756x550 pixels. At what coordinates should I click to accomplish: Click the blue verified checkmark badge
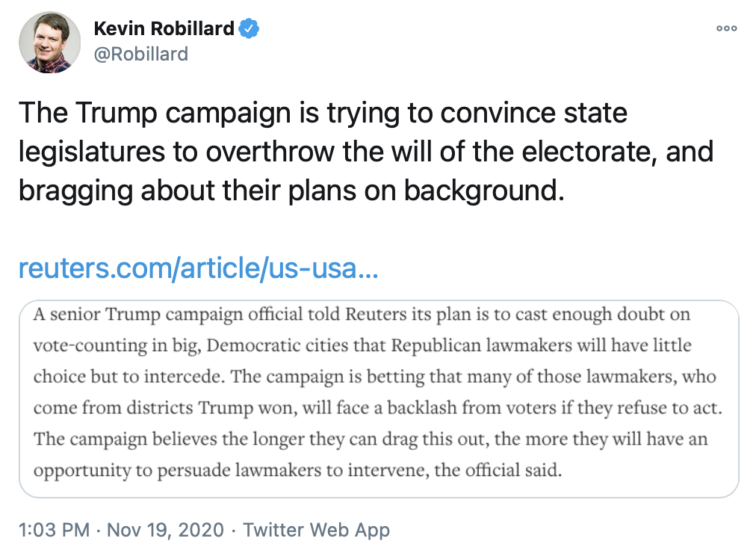(249, 29)
